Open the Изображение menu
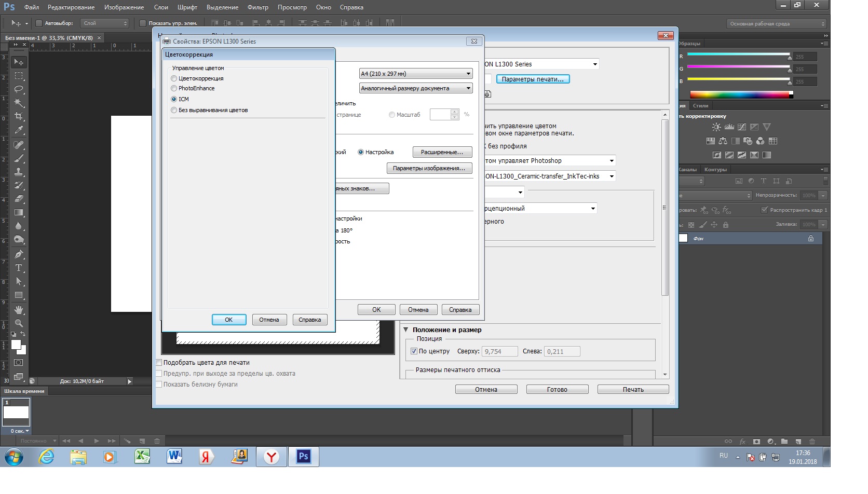The width and height of the screenshot is (868, 494). click(124, 7)
